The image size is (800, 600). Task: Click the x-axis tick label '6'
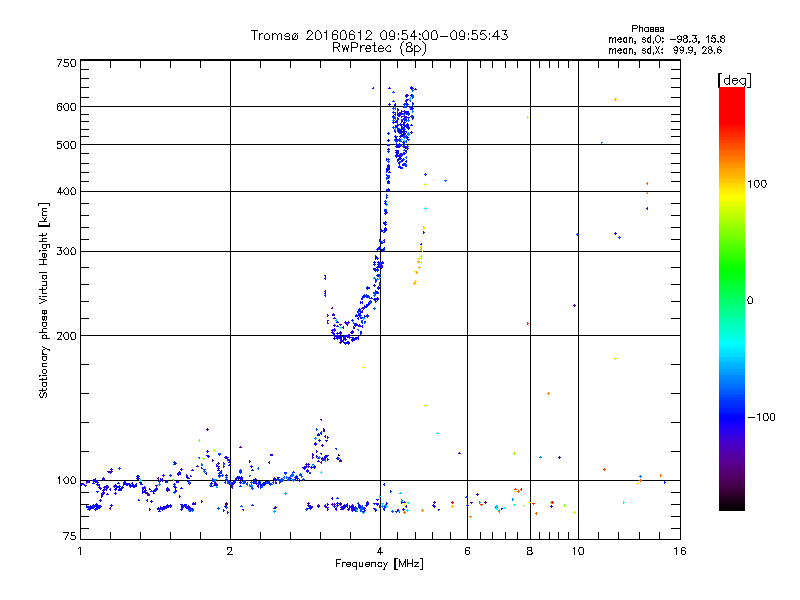[x=467, y=551]
